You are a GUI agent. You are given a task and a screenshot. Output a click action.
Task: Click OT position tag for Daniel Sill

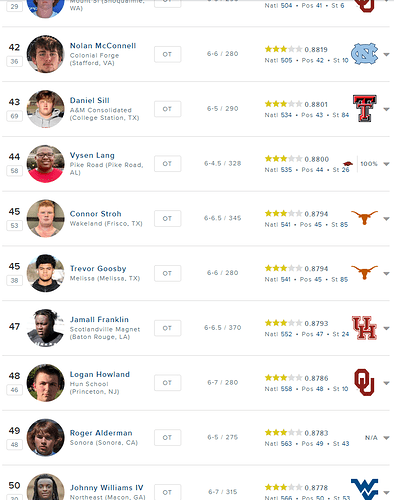coord(167,109)
